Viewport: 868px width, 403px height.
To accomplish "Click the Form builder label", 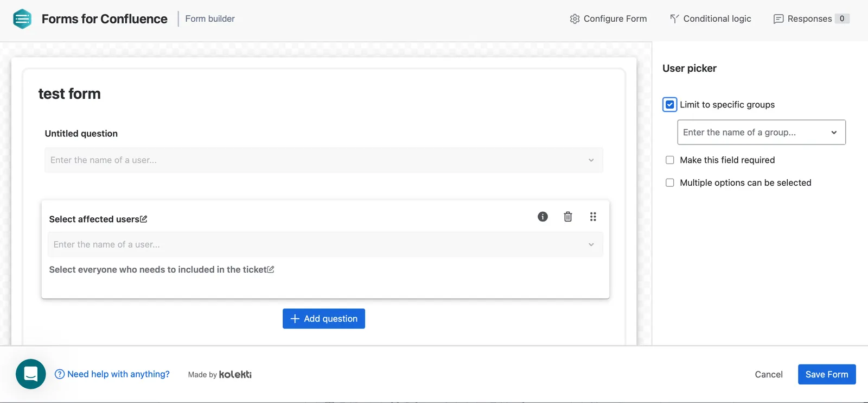I will (x=210, y=19).
